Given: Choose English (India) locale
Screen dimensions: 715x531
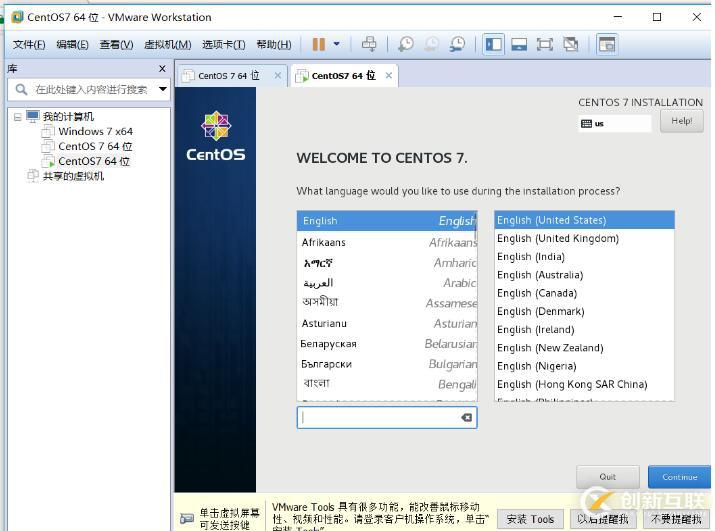Looking at the screenshot, I should click(x=584, y=256).
